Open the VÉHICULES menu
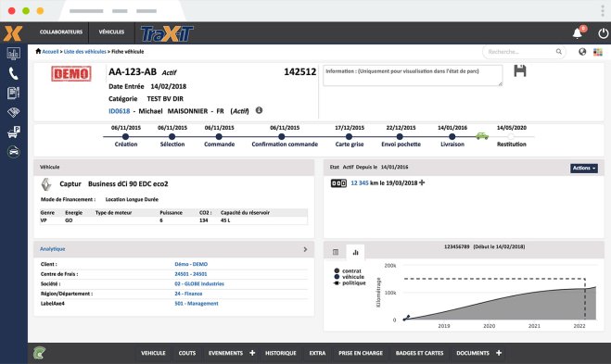The height and width of the screenshot is (364, 611). (111, 31)
